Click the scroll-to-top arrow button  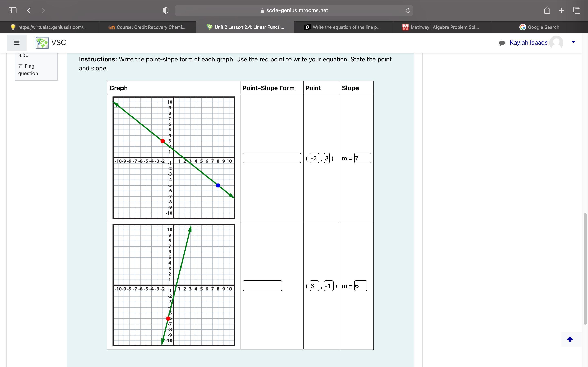point(570,339)
